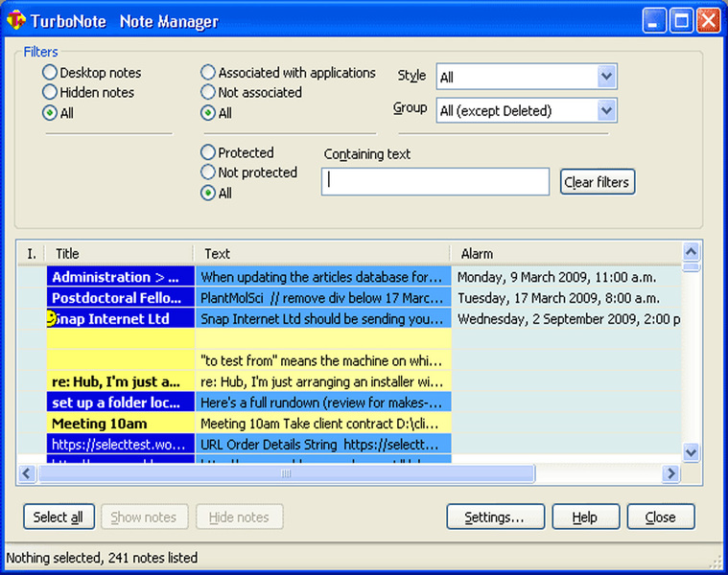
Task: Select the 're: Hub, I'm just a...' title
Action: pyautogui.click(x=120, y=381)
